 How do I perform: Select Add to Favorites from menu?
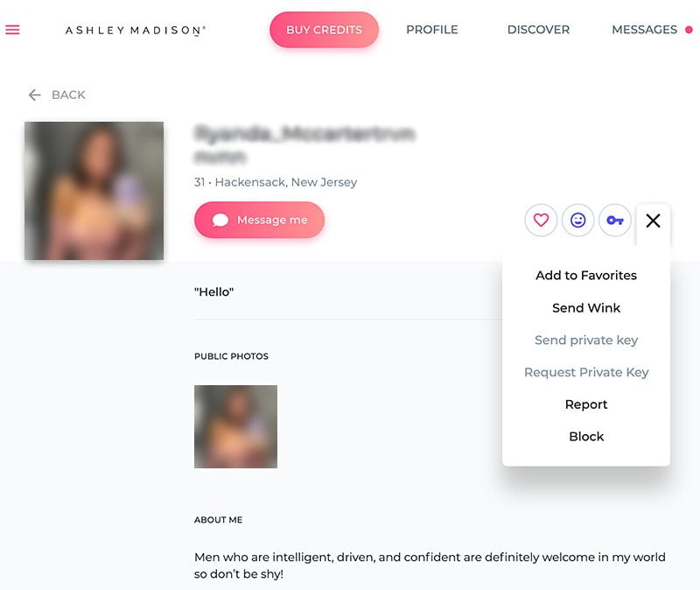(586, 276)
